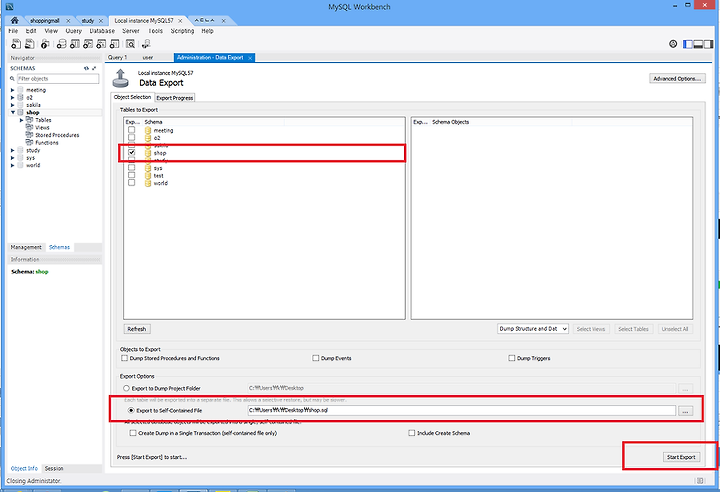Click the Filter objects input field
Screen dimensions: 720x492
pyautogui.click(x=58, y=79)
